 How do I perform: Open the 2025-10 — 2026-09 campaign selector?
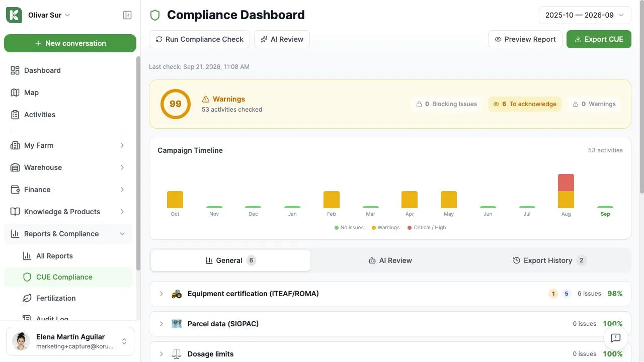coord(585,15)
